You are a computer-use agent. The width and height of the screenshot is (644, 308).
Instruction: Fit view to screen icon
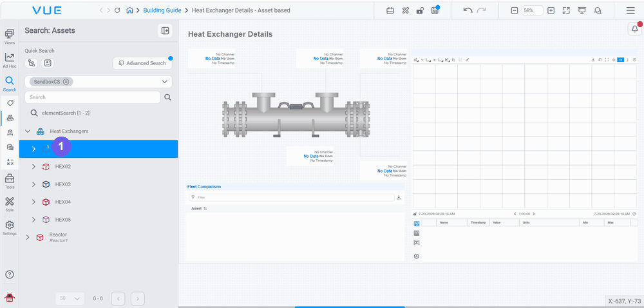566,11
